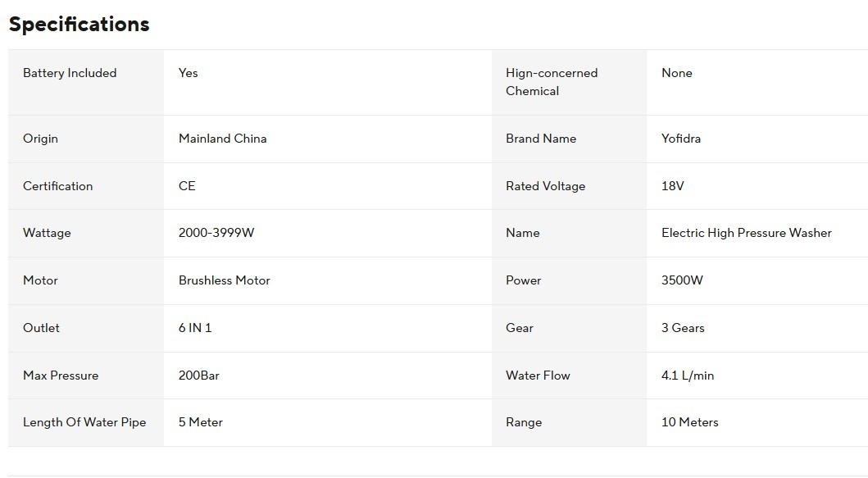
Task: Click the 6 IN 1 outlet value
Action: pos(195,328)
